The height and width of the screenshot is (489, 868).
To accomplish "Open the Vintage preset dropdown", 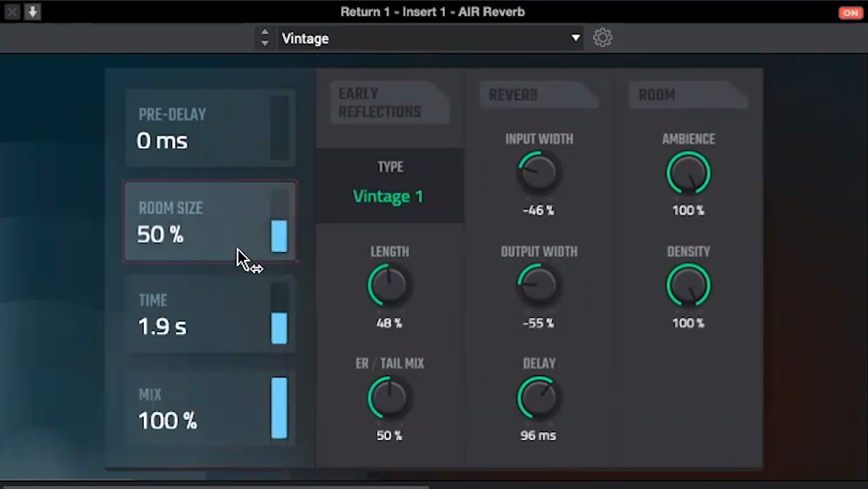I will 428,37.
